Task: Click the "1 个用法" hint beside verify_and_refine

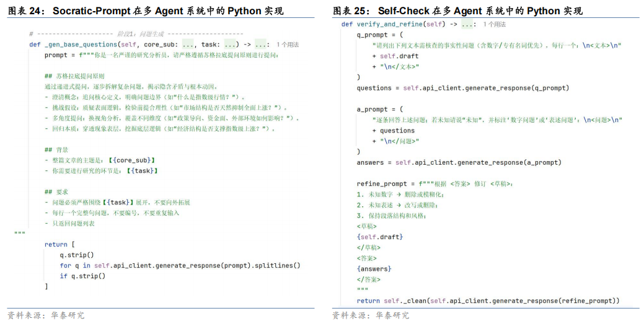Action: point(493,24)
